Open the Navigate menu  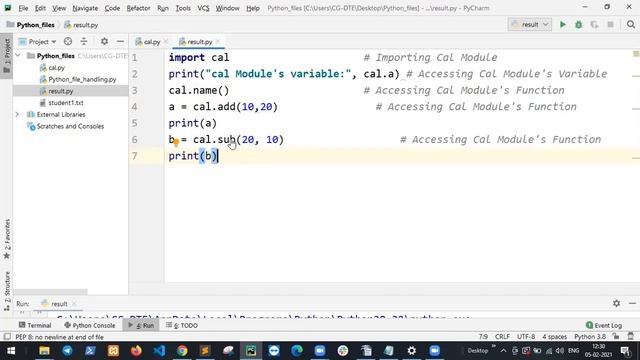85,8
